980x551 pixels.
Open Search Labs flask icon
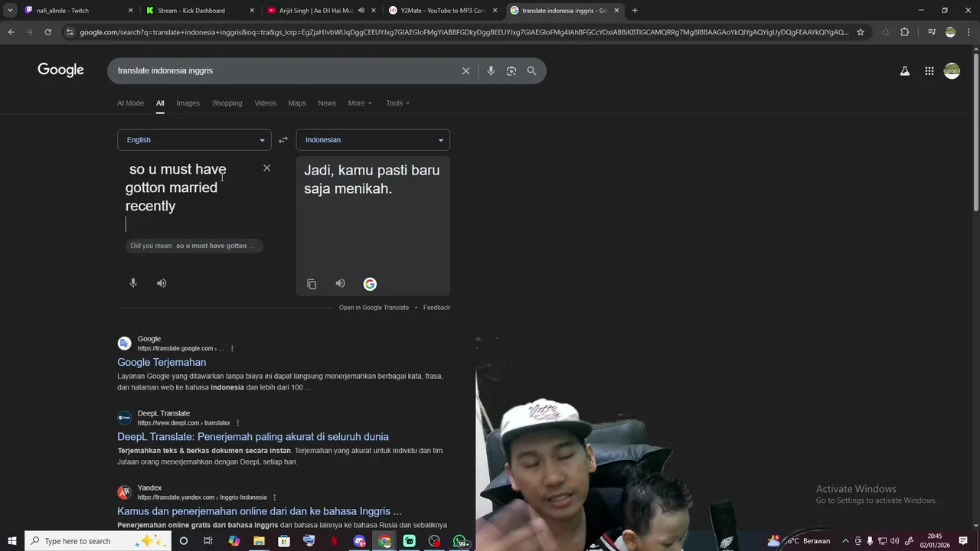click(904, 71)
